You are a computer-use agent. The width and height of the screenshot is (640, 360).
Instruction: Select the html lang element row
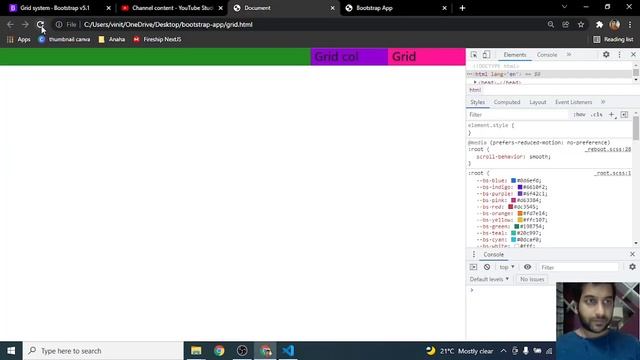click(549, 74)
